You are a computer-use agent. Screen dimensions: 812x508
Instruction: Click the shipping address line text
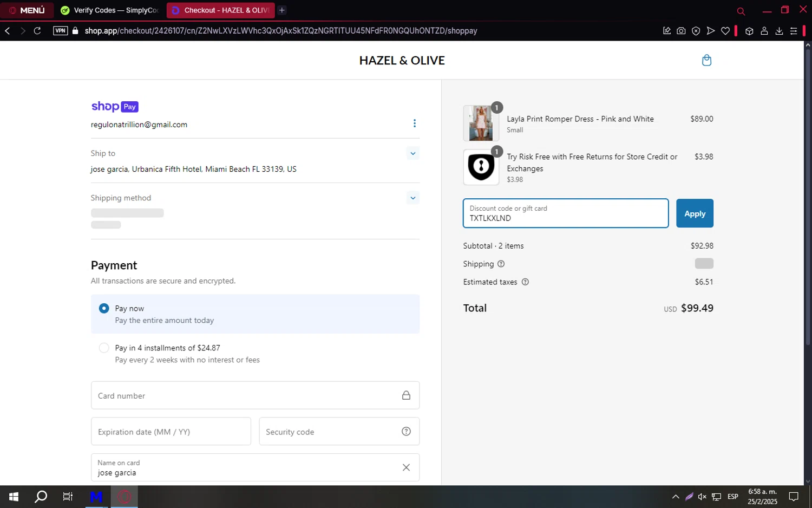click(194, 169)
